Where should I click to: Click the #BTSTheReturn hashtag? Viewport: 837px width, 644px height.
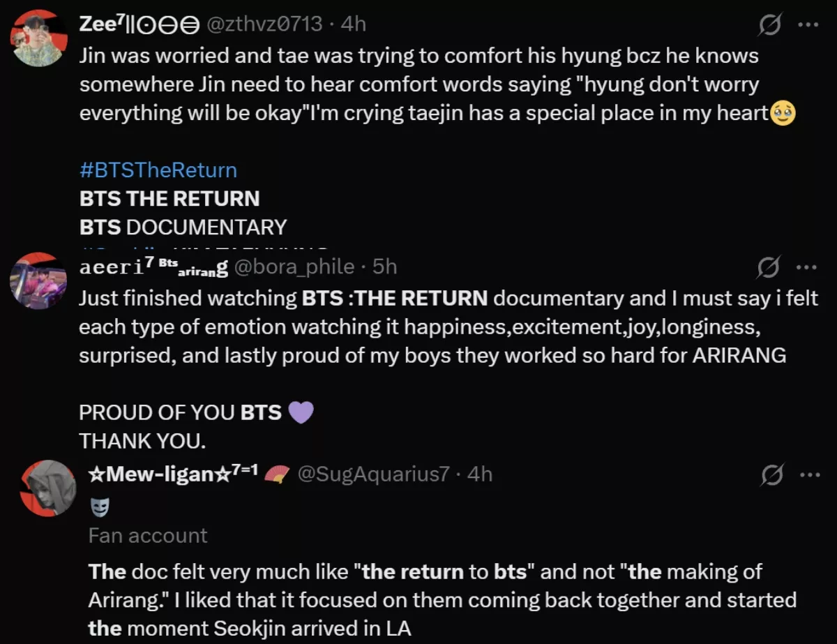point(158,170)
